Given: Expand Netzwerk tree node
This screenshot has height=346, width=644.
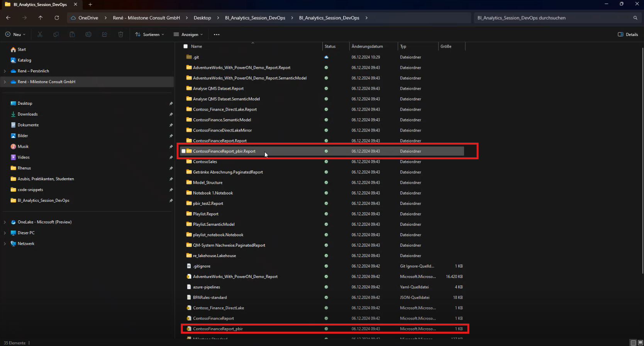Looking at the screenshot, I should point(5,244).
